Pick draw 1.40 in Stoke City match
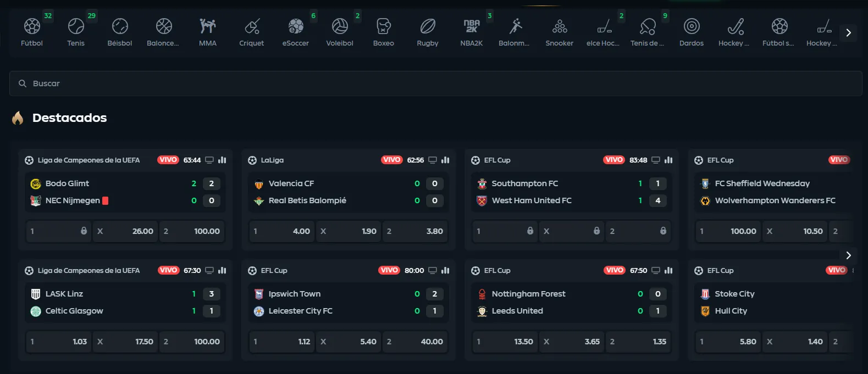 795,342
